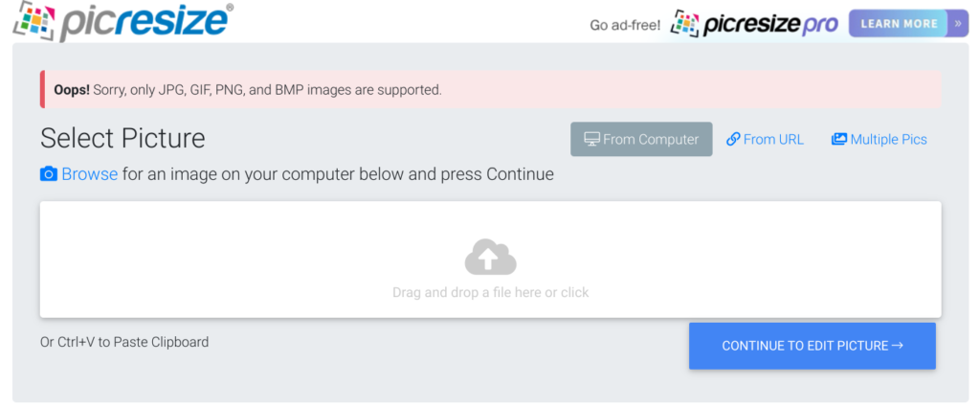Click the drag and drop upload area
Image resolution: width=980 pixels, height=408 pixels.
coord(491,259)
